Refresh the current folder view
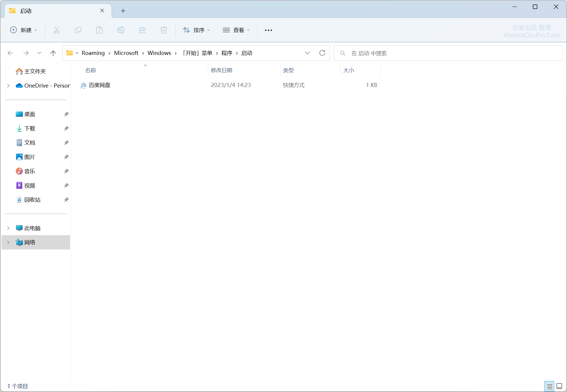567x392 pixels. [322, 53]
